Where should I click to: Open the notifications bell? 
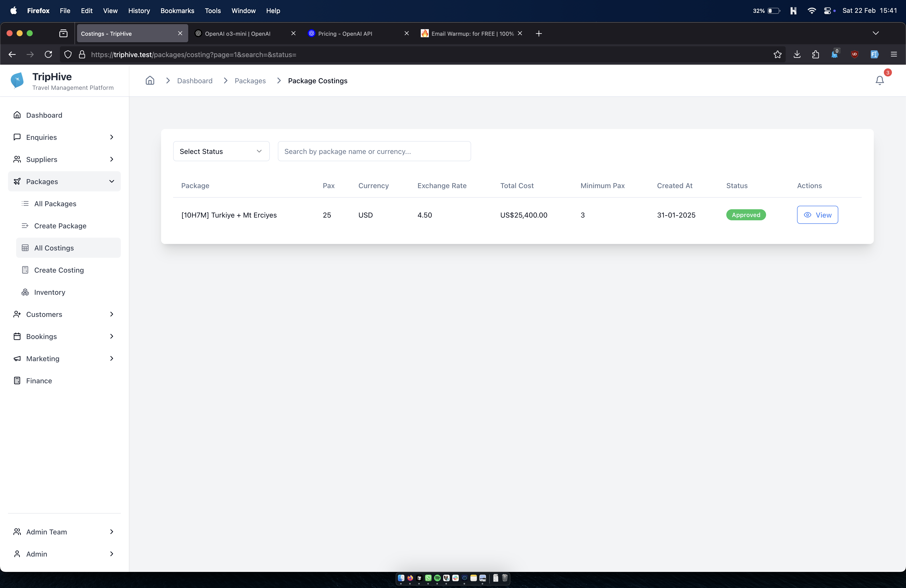click(880, 80)
